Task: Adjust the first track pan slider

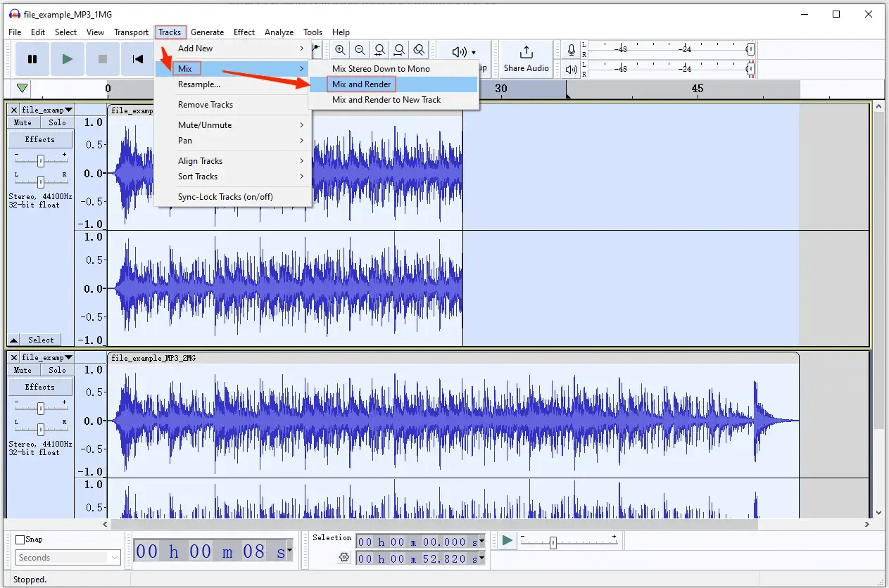Action: tap(41, 181)
